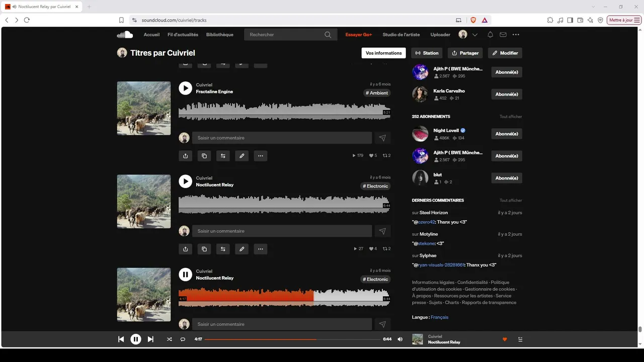The width and height of the screenshot is (644, 362).
Task: Seek in the orange playing waveform
Action: pyautogui.click(x=284, y=298)
